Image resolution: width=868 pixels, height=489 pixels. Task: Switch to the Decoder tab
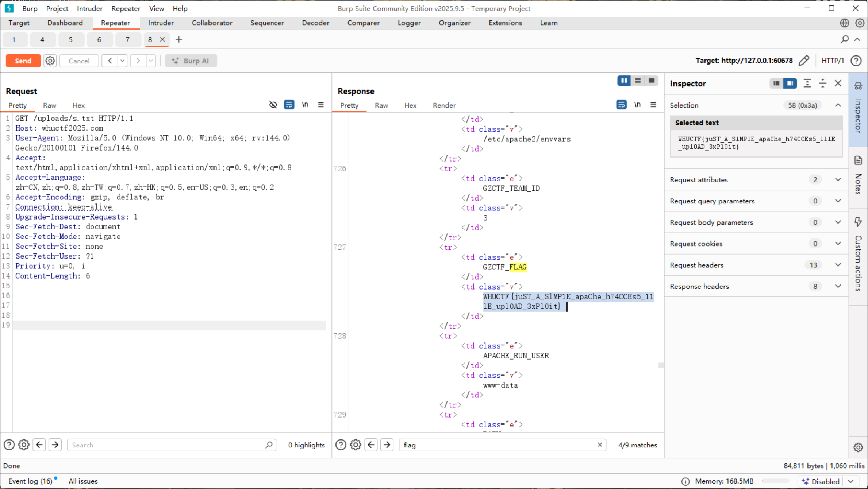315,23
